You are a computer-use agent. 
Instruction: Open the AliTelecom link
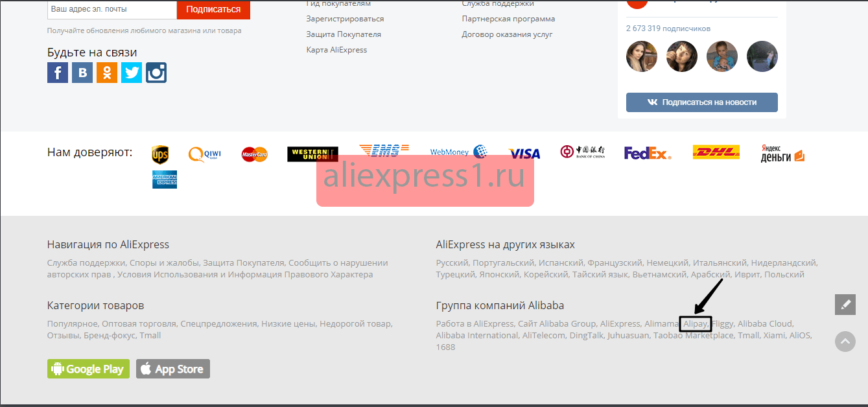(545, 336)
